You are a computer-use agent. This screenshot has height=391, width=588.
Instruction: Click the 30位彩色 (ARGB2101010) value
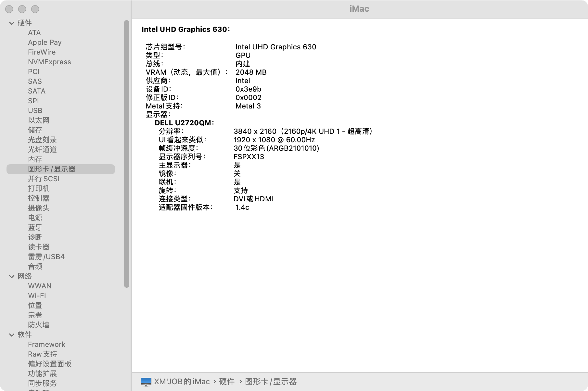tap(276, 148)
